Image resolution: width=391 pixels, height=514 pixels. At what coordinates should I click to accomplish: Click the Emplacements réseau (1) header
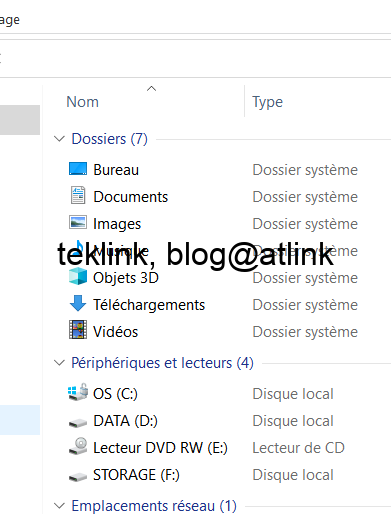[154, 506]
